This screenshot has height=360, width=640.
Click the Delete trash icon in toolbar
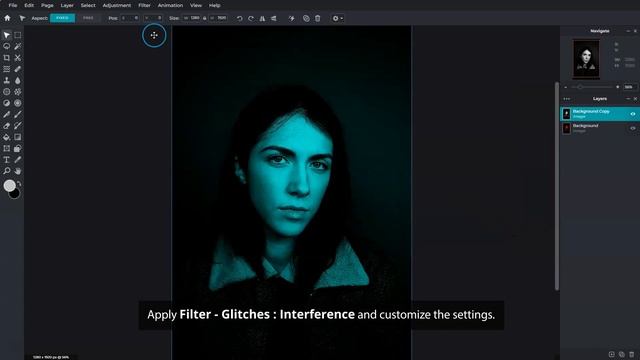pos(318,18)
